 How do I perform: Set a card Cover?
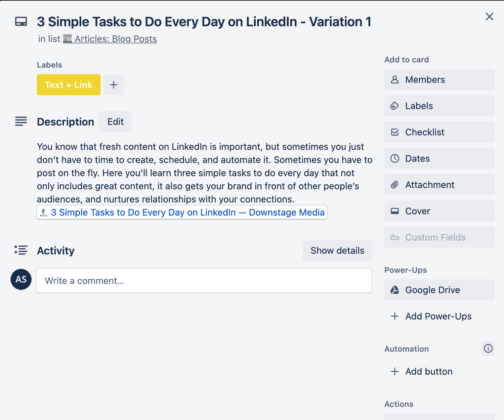pos(439,211)
